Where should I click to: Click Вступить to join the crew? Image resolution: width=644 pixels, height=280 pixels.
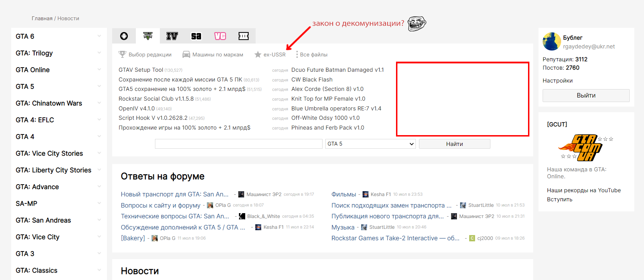pos(559,200)
